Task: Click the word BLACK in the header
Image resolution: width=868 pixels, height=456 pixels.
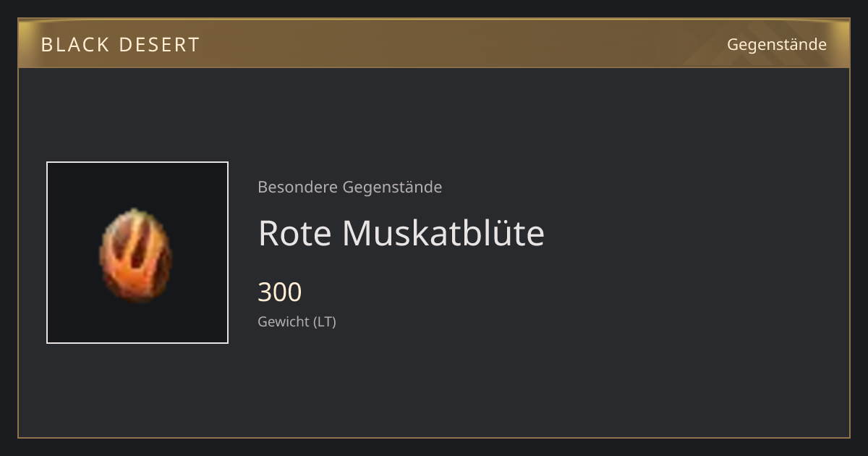Action: tap(75, 45)
